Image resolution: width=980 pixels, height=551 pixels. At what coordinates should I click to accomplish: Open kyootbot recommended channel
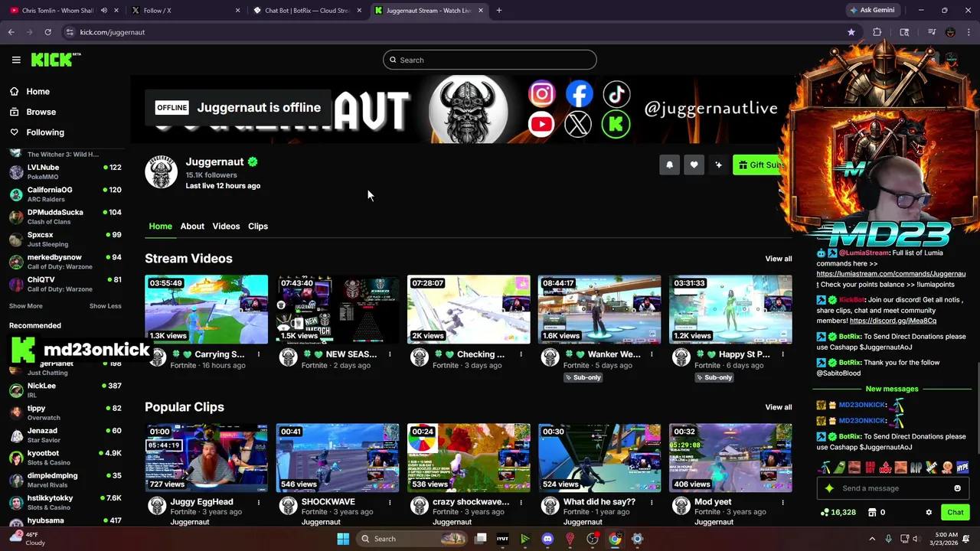(x=65, y=458)
